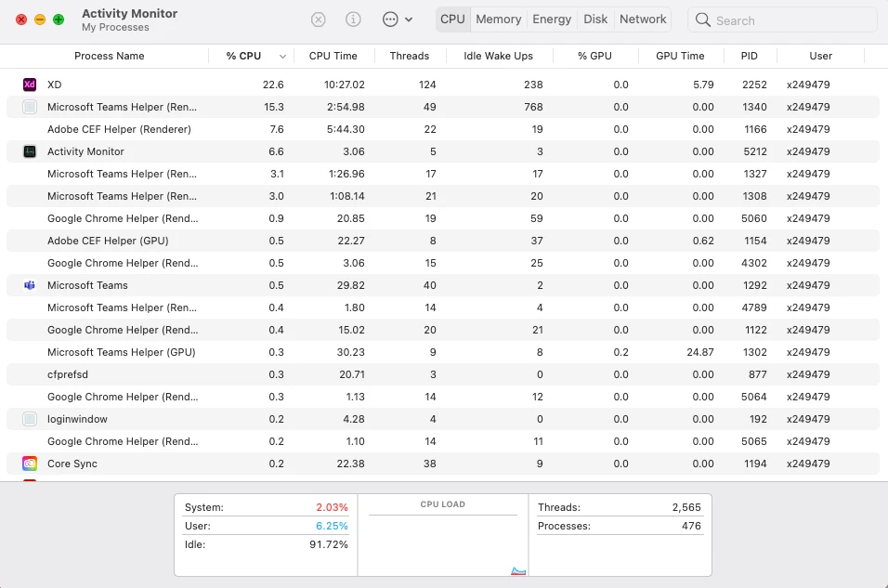
Task: Click into the Search field
Action: click(x=783, y=20)
